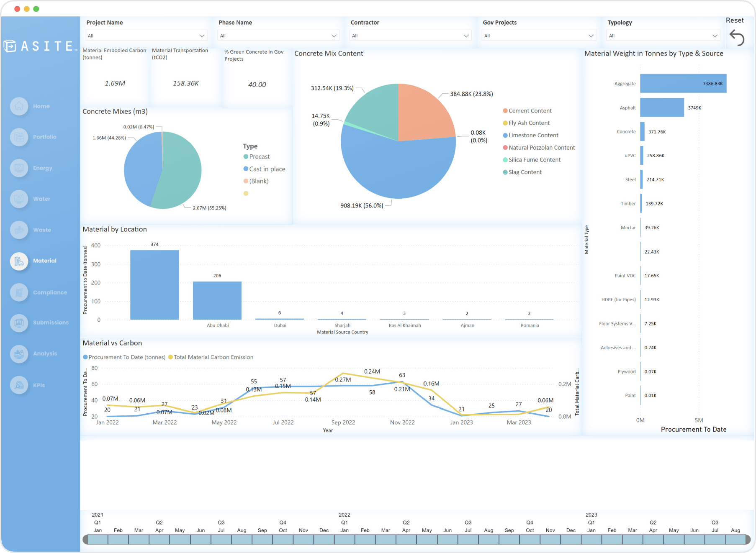Screen dimensions: 756x553
Task: Open the Typology filter dropdown
Action: (663, 35)
